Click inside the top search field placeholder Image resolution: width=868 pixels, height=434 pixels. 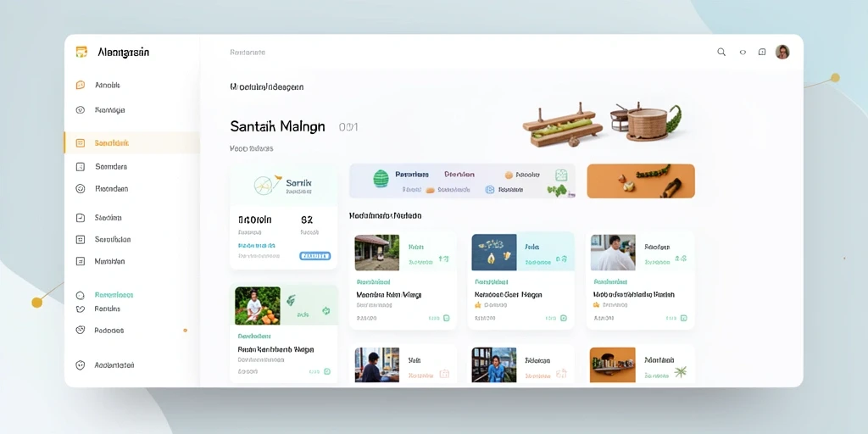click(x=248, y=53)
